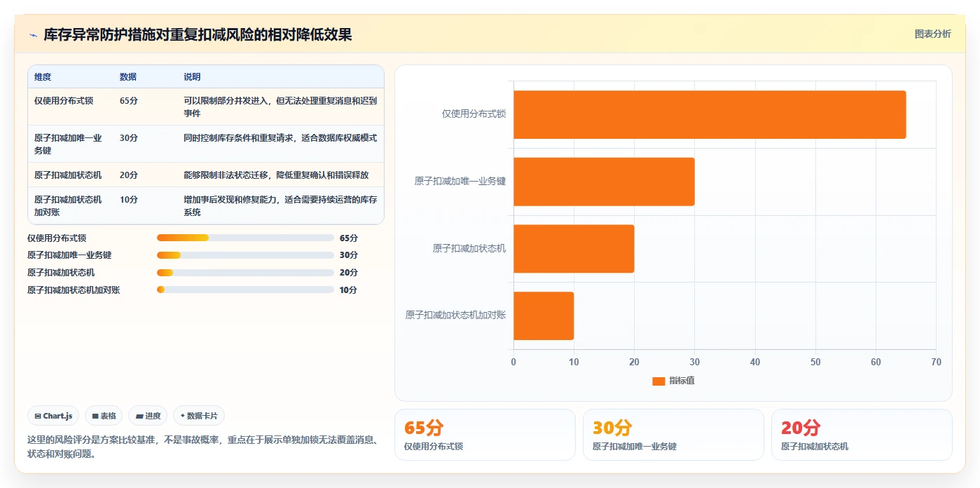The height and width of the screenshot is (488, 980).
Task: Click y-axis label 原子扣减加状态机加对账 in chart
Action: [455, 316]
